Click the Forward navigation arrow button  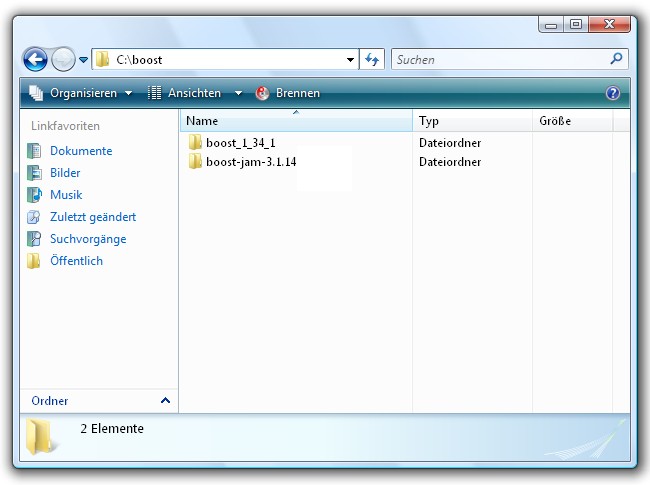pos(63,60)
